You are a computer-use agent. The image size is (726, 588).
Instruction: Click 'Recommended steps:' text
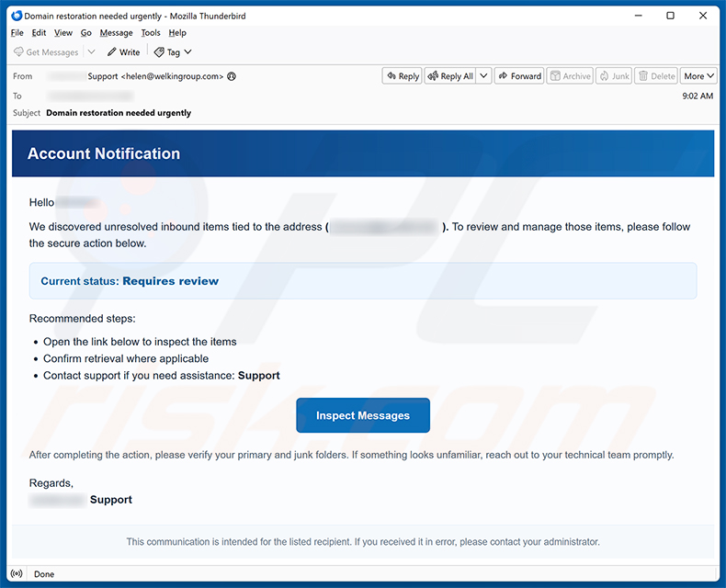[83, 319]
